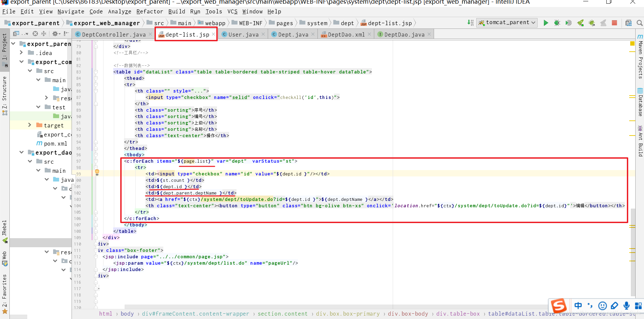Open project panel gear settings

tap(56, 34)
